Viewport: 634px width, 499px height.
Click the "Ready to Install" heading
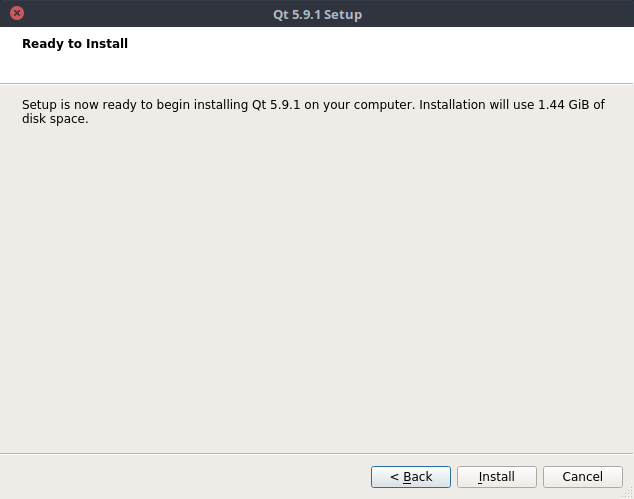click(x=75, y=44)
